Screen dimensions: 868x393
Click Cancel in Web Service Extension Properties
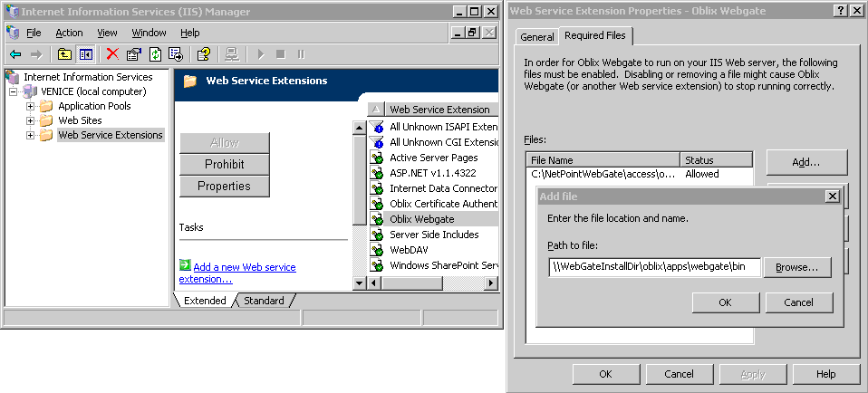point(680,374)
